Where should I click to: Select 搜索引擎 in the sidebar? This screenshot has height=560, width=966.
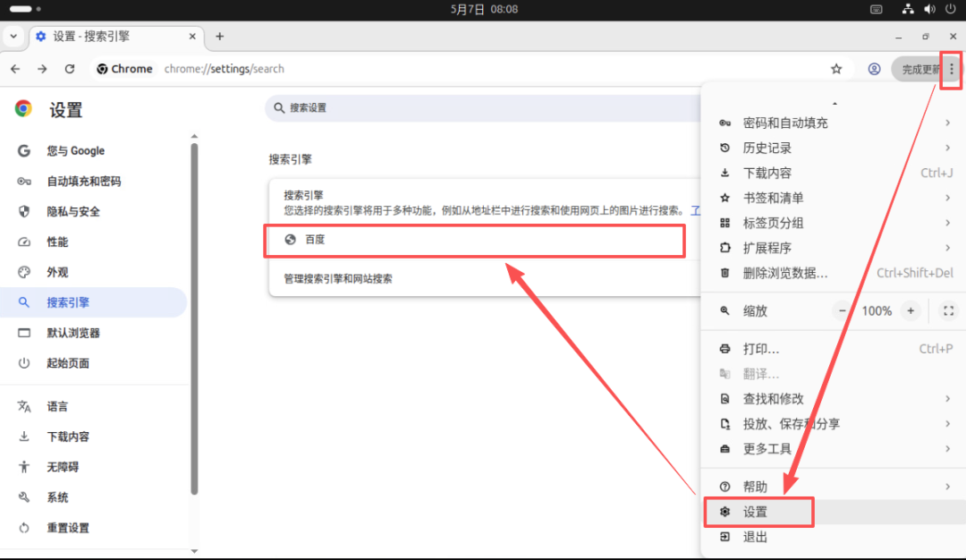pos(94,302)
